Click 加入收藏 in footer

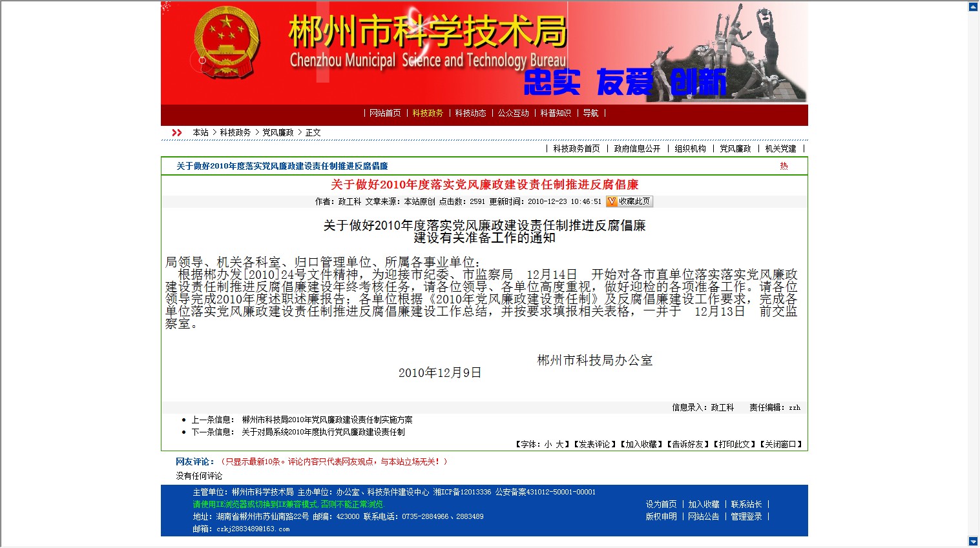tap(704, 504)
